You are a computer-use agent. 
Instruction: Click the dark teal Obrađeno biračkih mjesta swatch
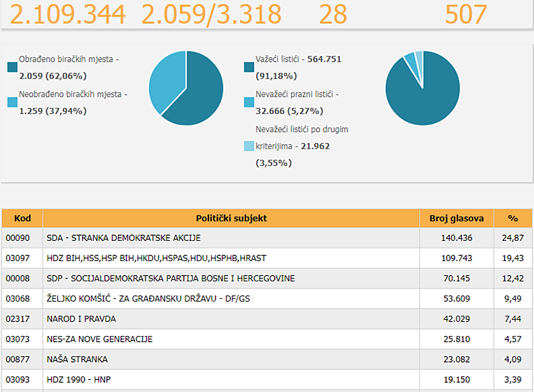click(12, 67)
